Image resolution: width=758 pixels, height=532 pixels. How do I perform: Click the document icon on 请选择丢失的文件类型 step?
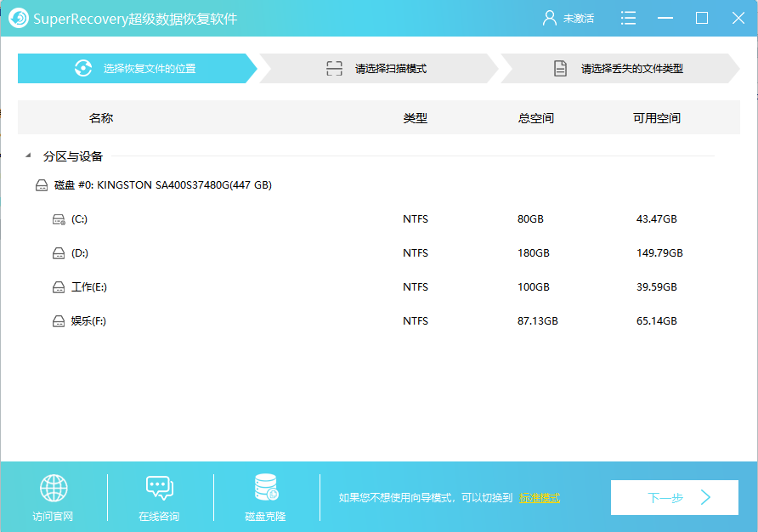coord(561,68)
